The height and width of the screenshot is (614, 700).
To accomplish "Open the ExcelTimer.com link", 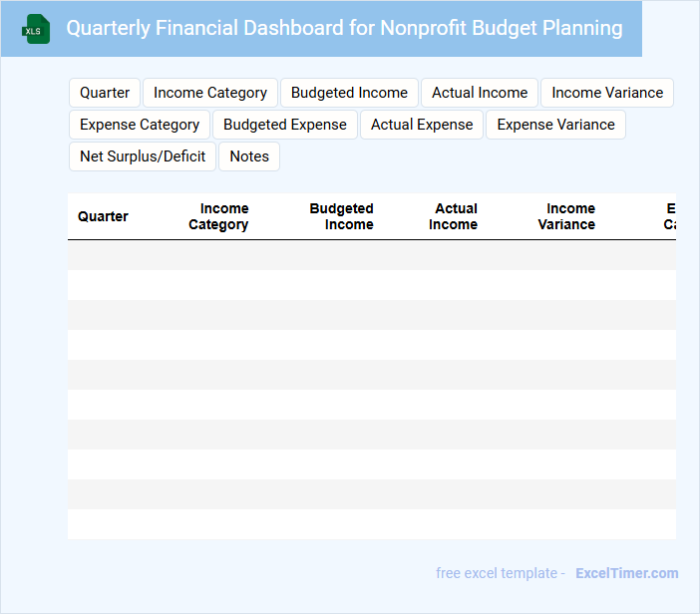I will click(626, 573).
